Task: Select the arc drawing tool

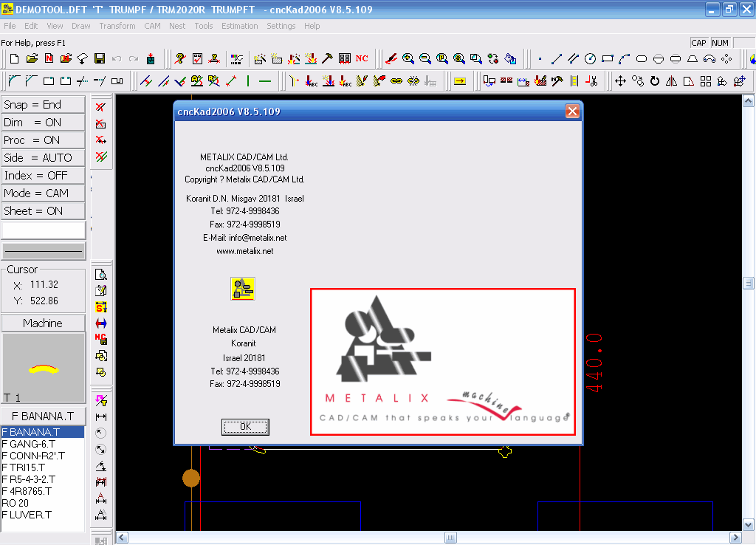Action: (x=625, y=59)
